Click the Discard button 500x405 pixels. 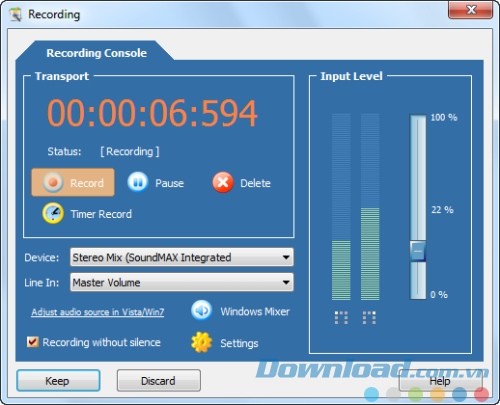click(159, 380)
